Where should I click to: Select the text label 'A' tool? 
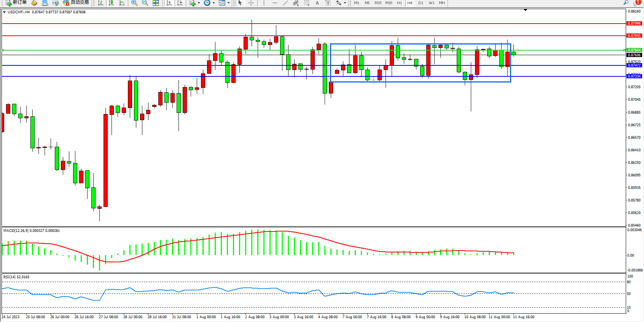317,3
